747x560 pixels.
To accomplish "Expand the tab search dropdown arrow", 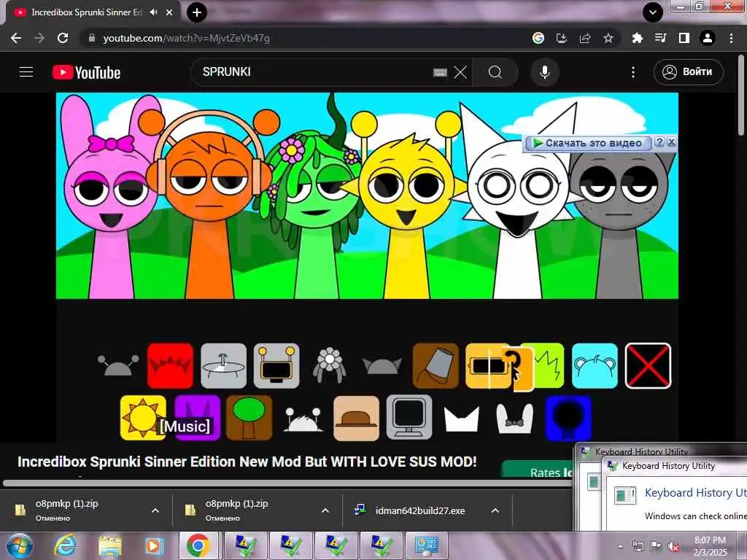I will (653, 12).
